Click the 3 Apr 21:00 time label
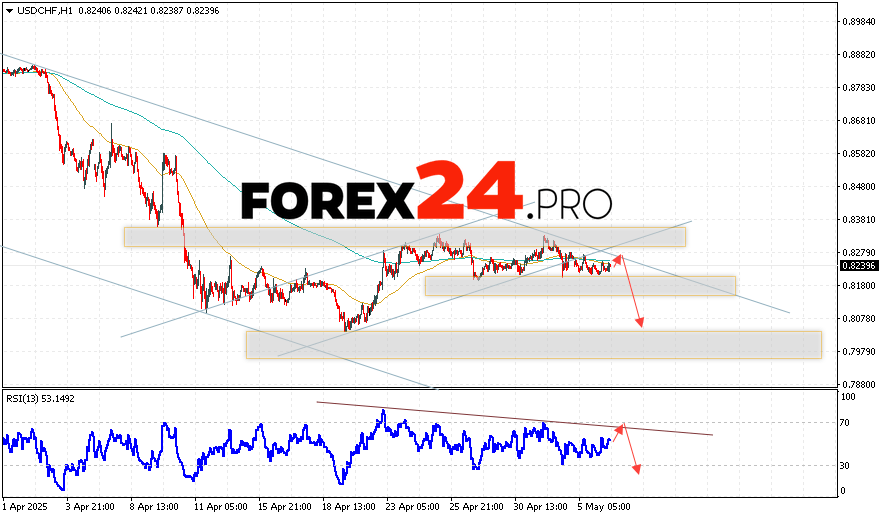 pos(90,507)
